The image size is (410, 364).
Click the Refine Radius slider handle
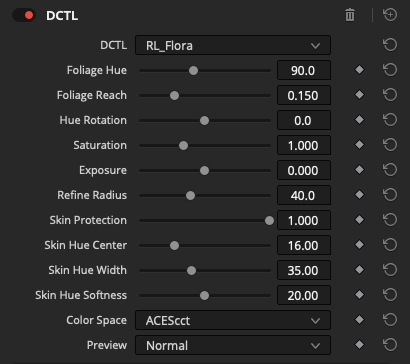tap(190, 196)
